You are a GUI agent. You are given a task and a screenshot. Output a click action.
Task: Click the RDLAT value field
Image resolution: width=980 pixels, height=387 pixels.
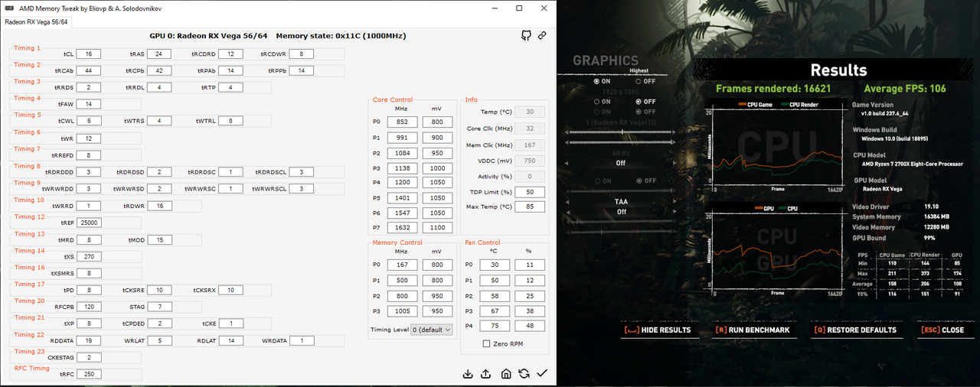pos(230,340)
